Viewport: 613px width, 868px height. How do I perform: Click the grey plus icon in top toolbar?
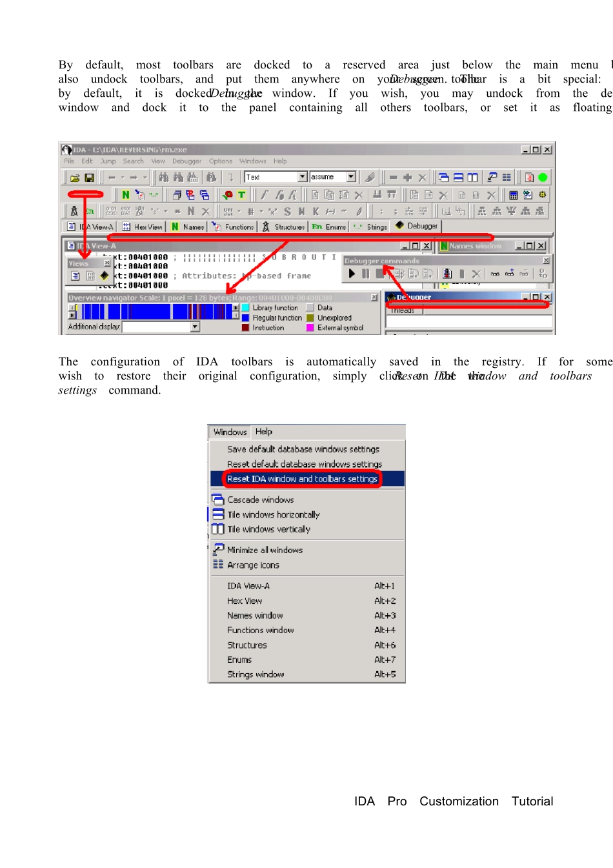point(407,177)
